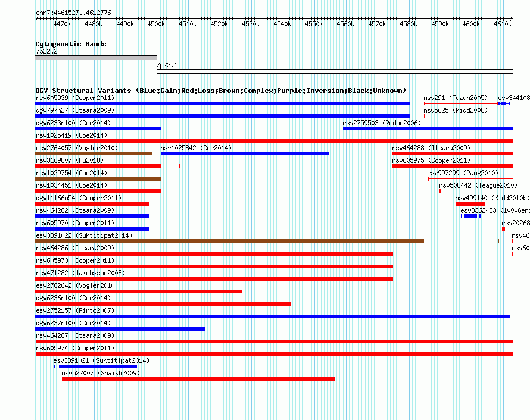Click the nsv291 (Tuzun2005) label
Image resolution: width=530 pixels, height=420 pixels.
pyautogui.click(x=456, y=98)
